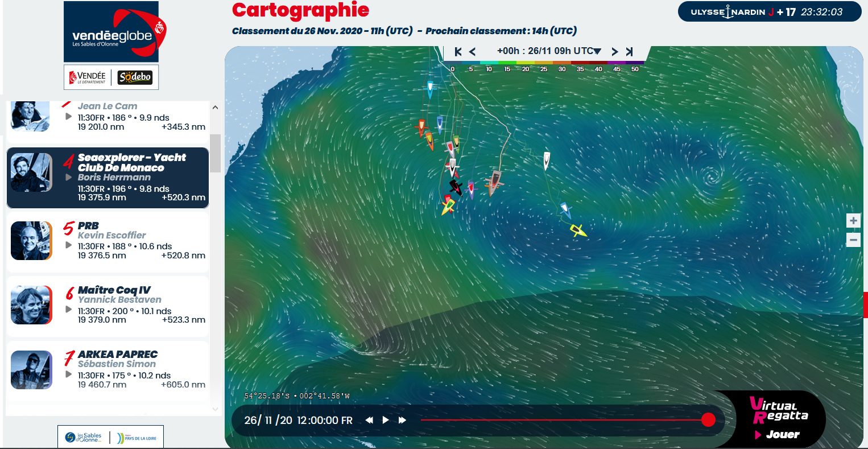
Task: Select the yellow boat with green deck
Action: [x=448, y=206]
